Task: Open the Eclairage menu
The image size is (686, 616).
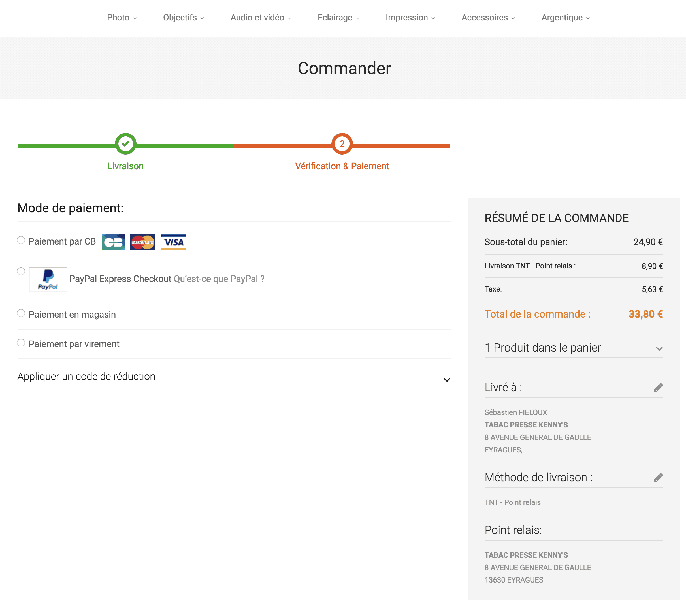Action: (338, 18)
